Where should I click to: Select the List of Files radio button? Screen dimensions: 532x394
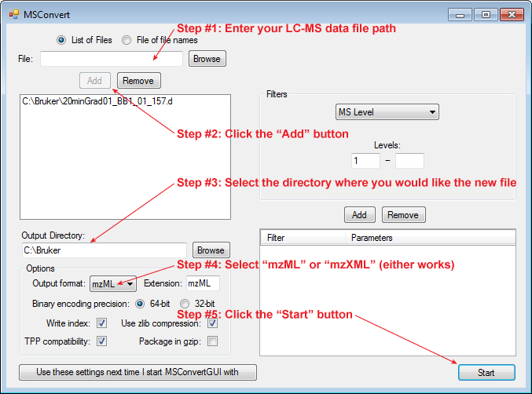[x=61, y=40]
